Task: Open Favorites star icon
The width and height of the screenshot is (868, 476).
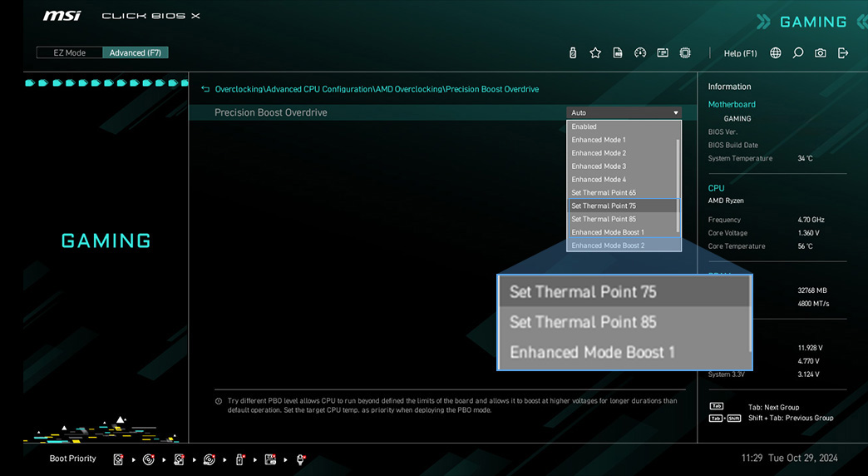Action: [595, 52]
